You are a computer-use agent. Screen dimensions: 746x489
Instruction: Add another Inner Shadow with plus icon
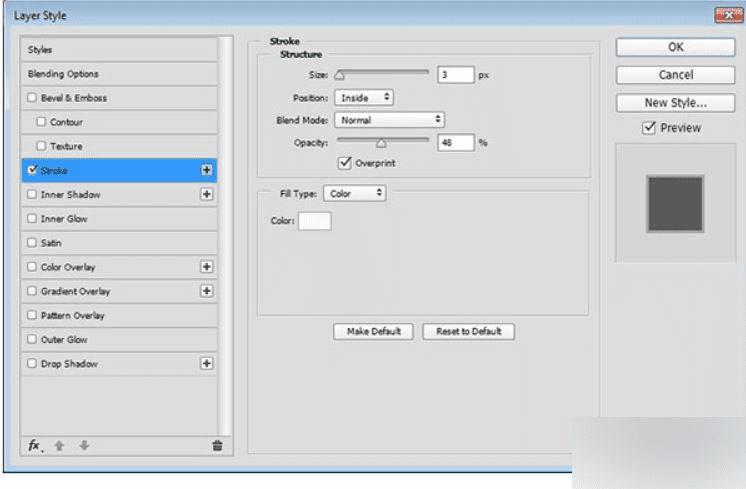[206, 194]
